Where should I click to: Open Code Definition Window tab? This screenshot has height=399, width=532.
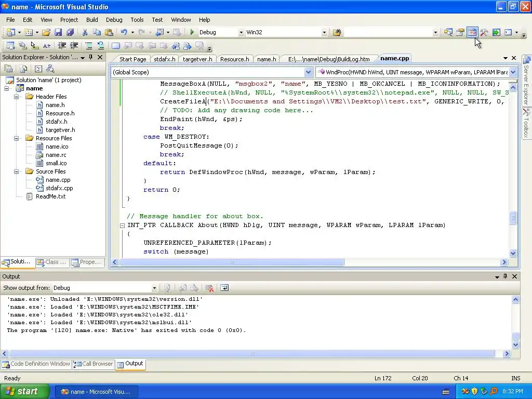coord(36,364)
